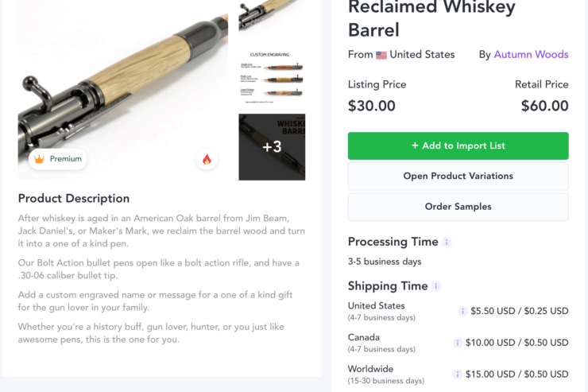588x392 pixels.
Task: Click the Worldwide shipping cost info icon
Action: tap(457, 375)
